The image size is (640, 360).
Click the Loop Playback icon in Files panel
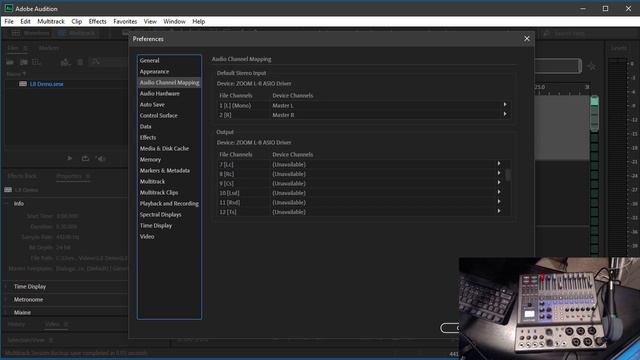(85, 158)
